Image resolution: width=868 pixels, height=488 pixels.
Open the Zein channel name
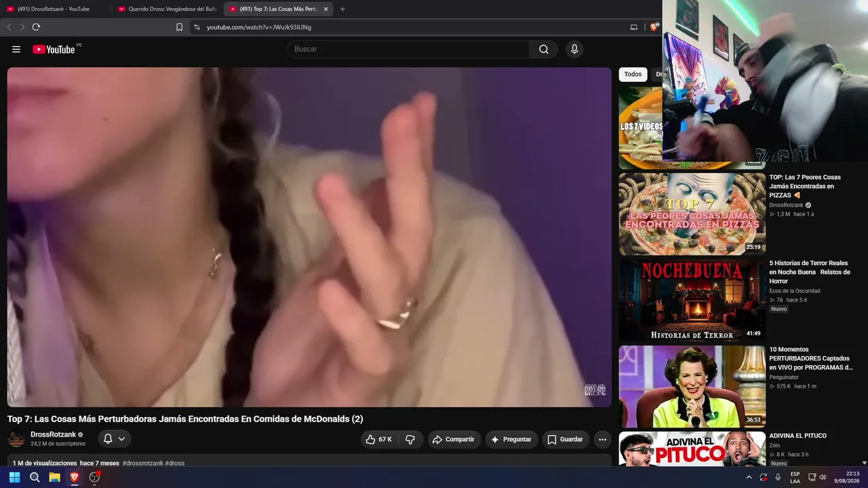coord(774,445)
